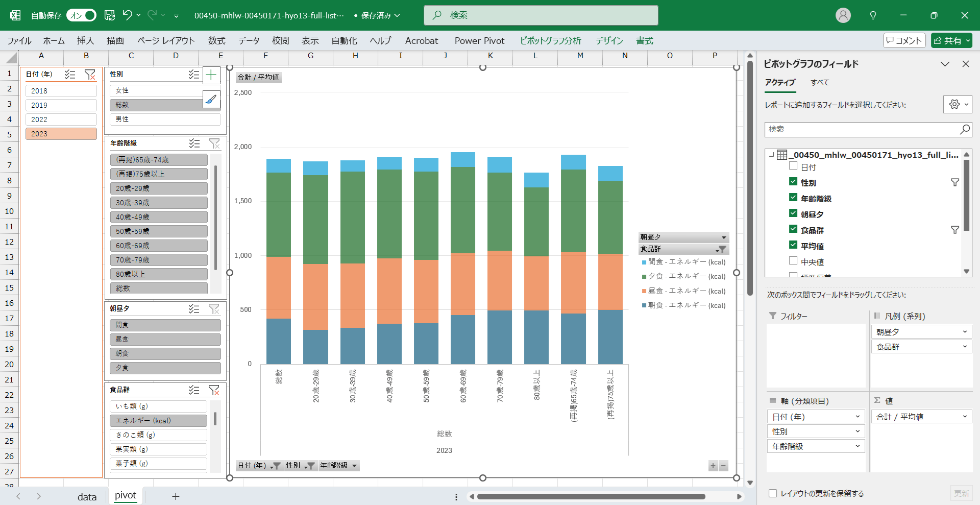Viewport: 980px width, 505px height.
Task: Switch to the data sheet tab
Action: pos(87,496)
